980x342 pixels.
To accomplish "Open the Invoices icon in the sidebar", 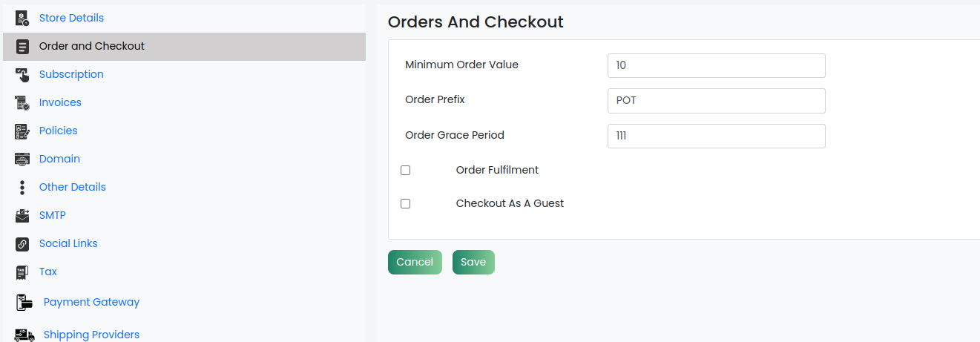I will tap(22, 102).
